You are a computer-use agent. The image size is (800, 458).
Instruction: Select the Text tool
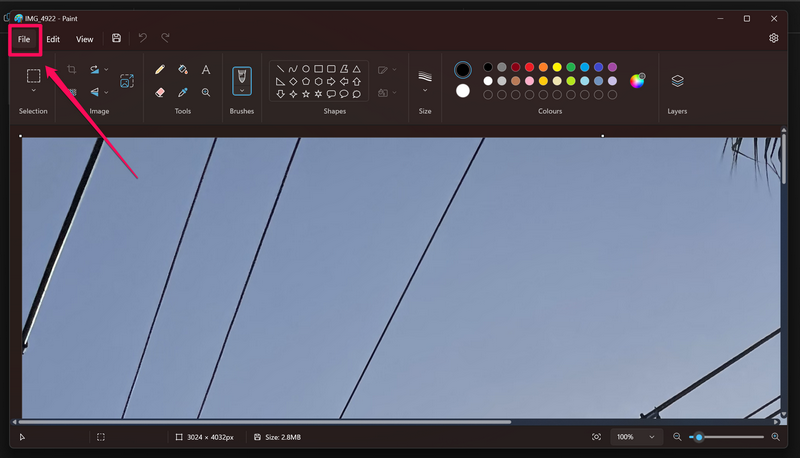(x=206, y=70)
